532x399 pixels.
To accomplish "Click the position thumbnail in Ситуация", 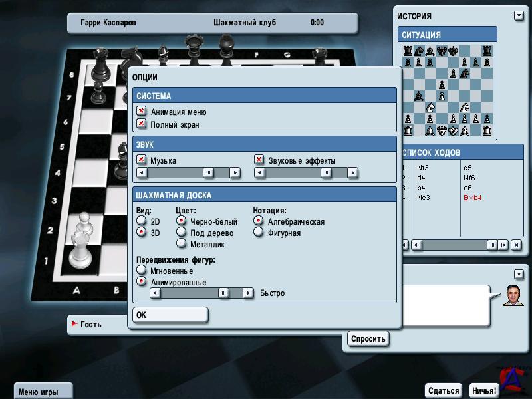I will (x=448, y=90).
